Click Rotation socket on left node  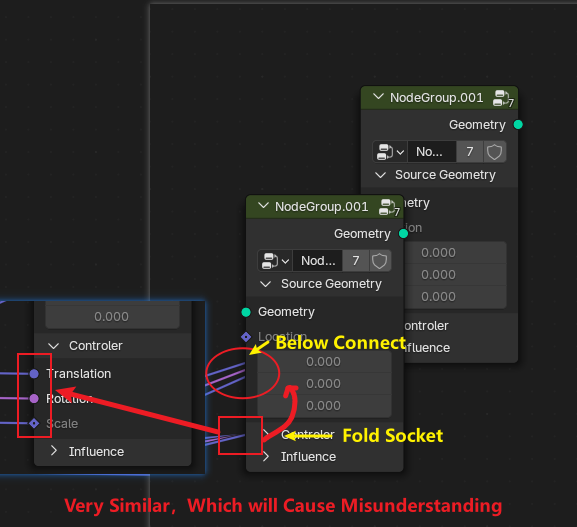point(34,399)
